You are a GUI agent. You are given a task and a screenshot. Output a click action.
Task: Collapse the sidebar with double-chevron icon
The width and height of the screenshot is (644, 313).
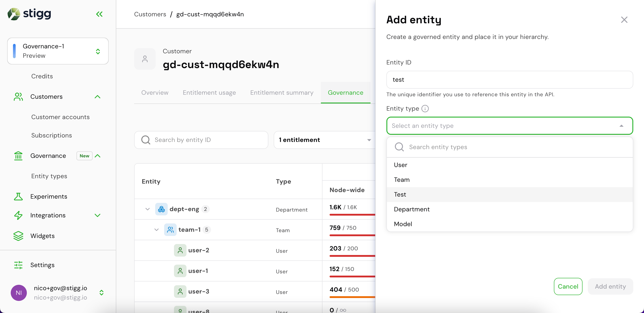99,14
